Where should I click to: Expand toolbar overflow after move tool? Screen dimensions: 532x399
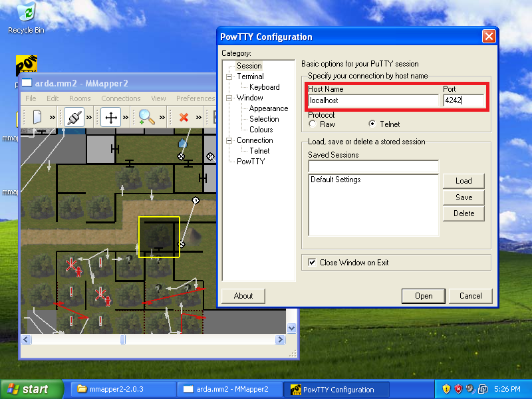[126, 118]
